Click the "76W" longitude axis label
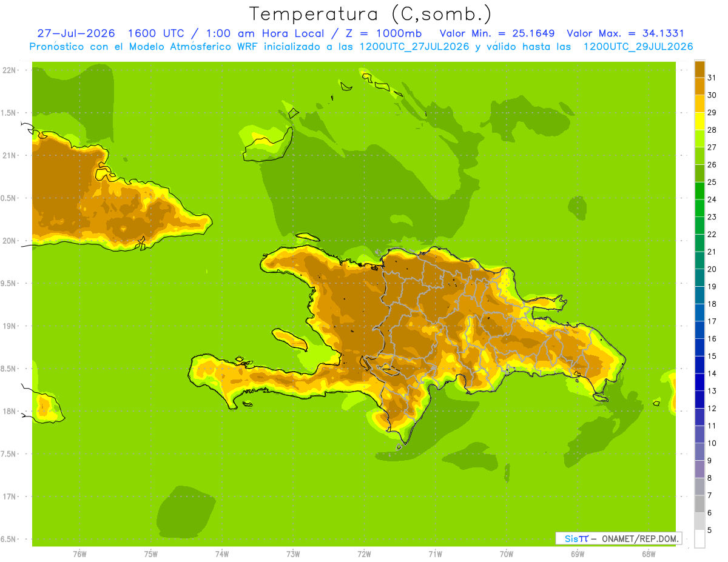The width and height of the screenshot is (728, 562). tap(79, 554)
